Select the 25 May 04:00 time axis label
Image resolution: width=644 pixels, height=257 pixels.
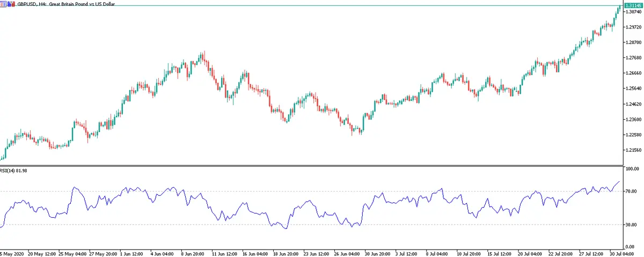pos(73,253)
